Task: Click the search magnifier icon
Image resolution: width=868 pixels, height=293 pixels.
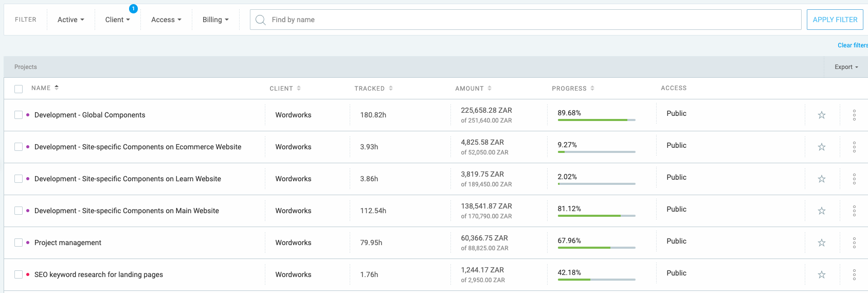Action: click(261, 20)
